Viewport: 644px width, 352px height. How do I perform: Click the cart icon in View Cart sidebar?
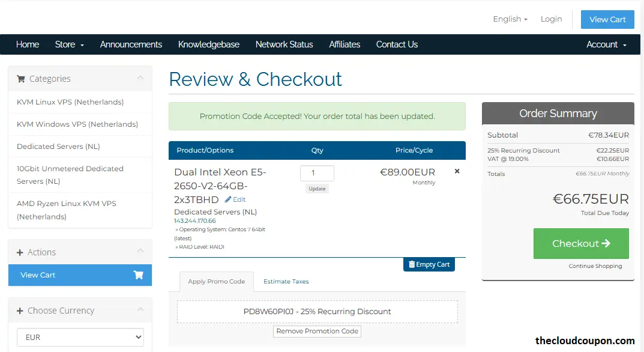(x=138, y=275)
